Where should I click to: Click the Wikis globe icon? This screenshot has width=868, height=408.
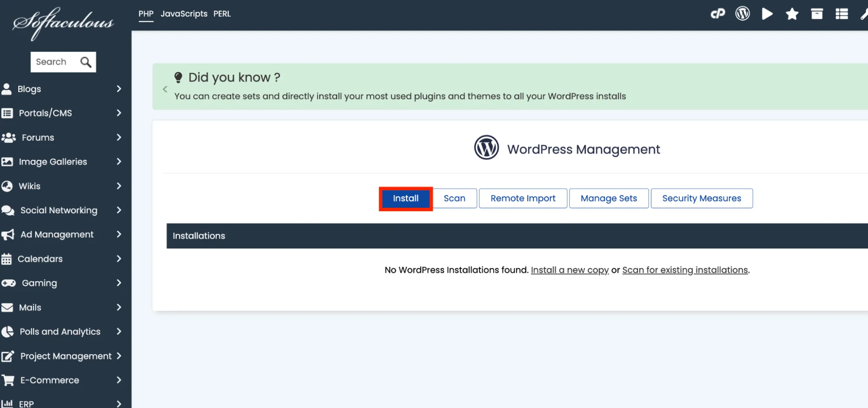click(7, 186)
